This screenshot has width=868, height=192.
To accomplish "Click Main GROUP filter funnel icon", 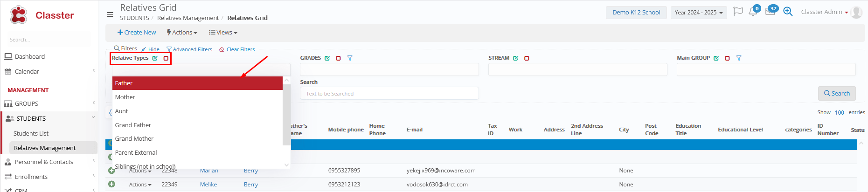I will [x=739, y=58].
